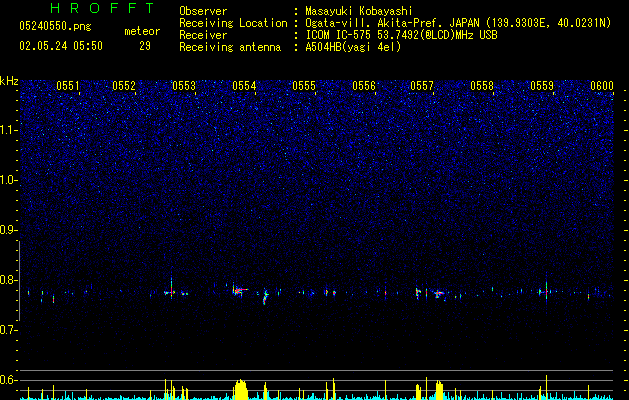Click the 0.6 kHz axis label
This screenshot has height=400, width=629.
coord(8,380)
